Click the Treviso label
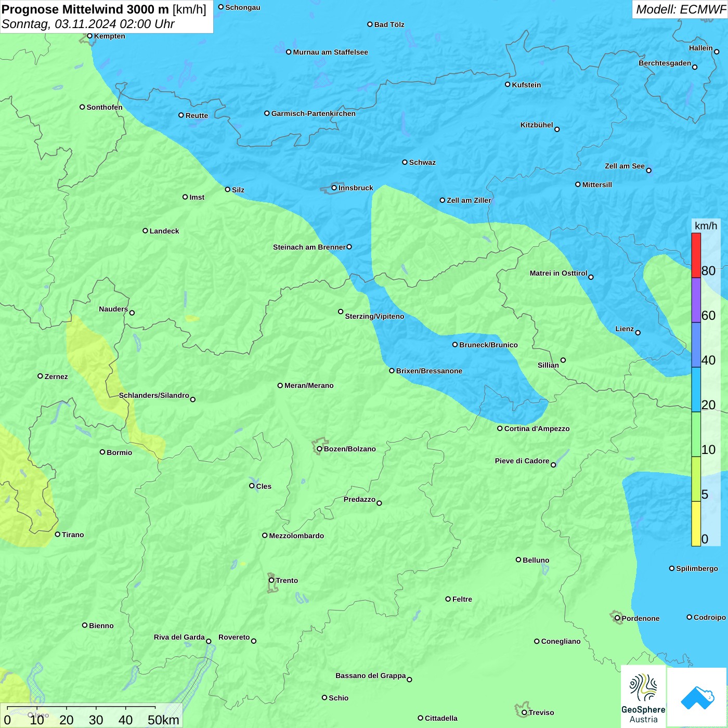 [541, 712]
